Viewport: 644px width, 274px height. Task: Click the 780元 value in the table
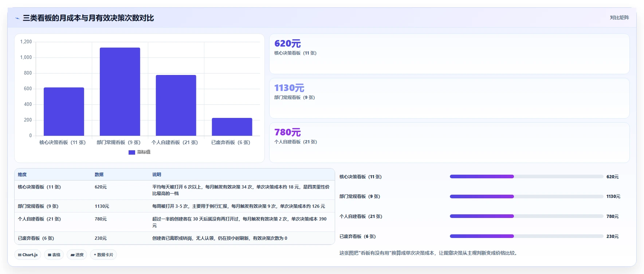[x=101, y=219]
